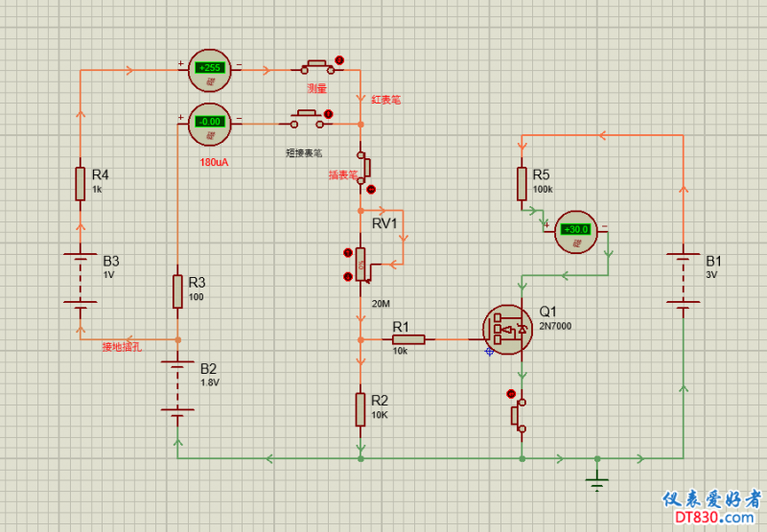767x532 pixels.
Task: Click RV1 lower red adjust dot
Action: [x=347, y=277]
